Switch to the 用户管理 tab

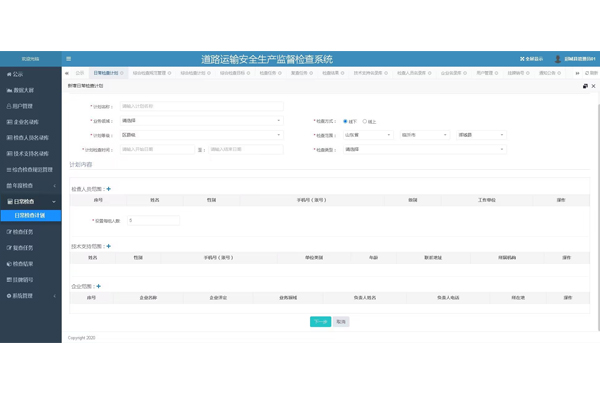[x=485, y=73]
